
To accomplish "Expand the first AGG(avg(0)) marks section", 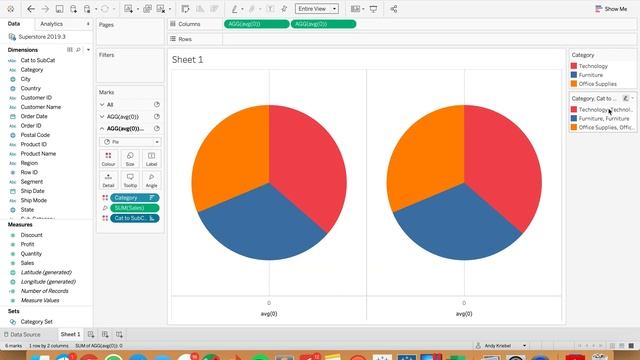I will [102, 117].
